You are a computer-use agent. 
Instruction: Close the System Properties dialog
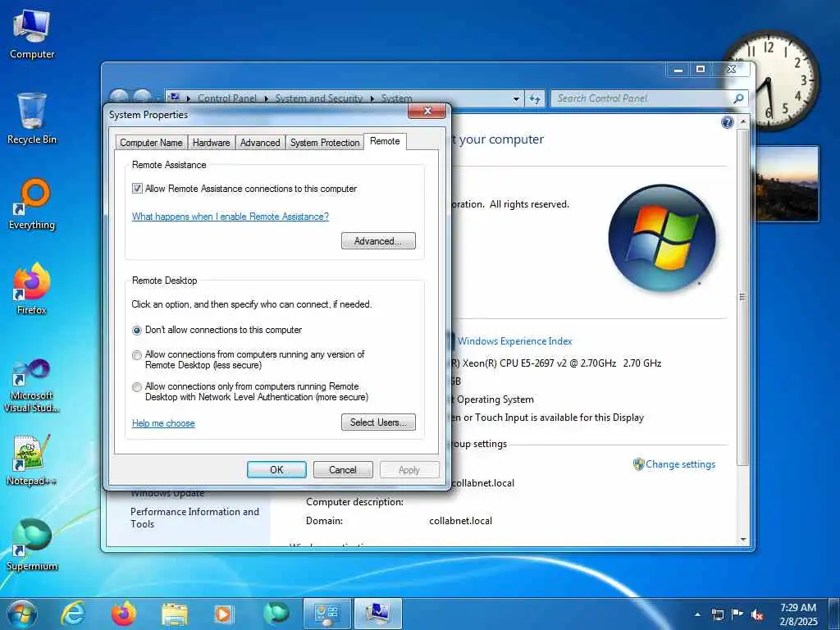(x=427, y=111)
